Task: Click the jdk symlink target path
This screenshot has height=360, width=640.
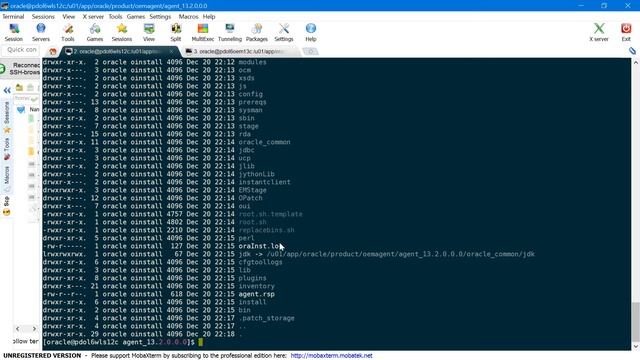Action: [x=401, y=254]
